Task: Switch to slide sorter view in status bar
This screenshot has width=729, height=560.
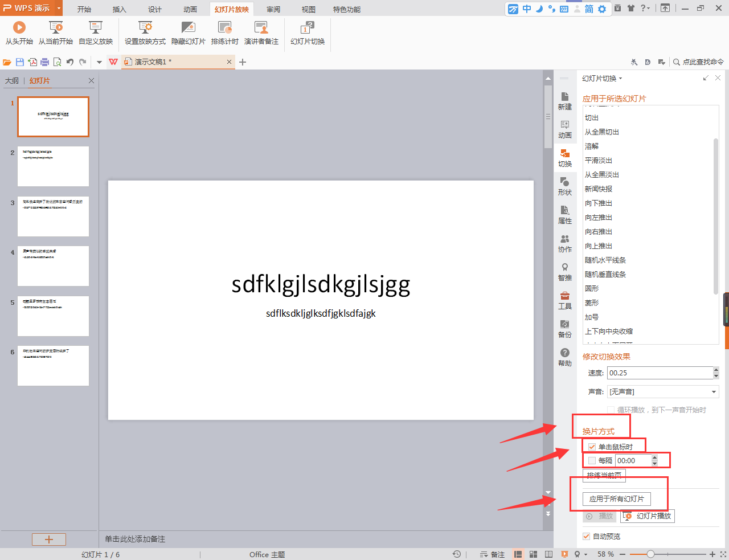Action: click(534, 554)
